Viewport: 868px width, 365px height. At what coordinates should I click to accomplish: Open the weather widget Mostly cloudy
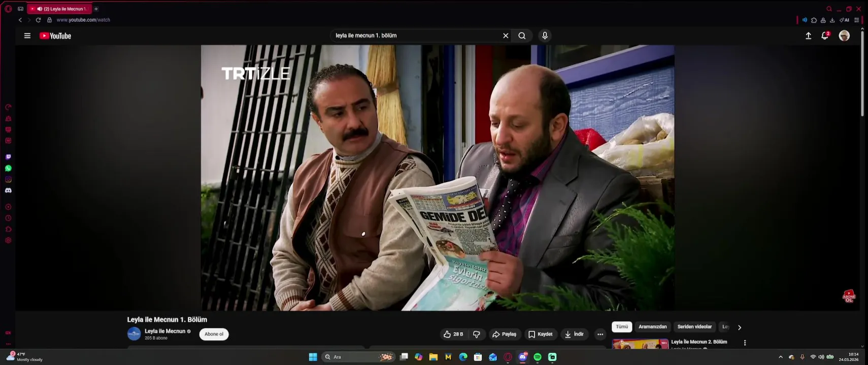pyautogui.click(x=24, y=357)
